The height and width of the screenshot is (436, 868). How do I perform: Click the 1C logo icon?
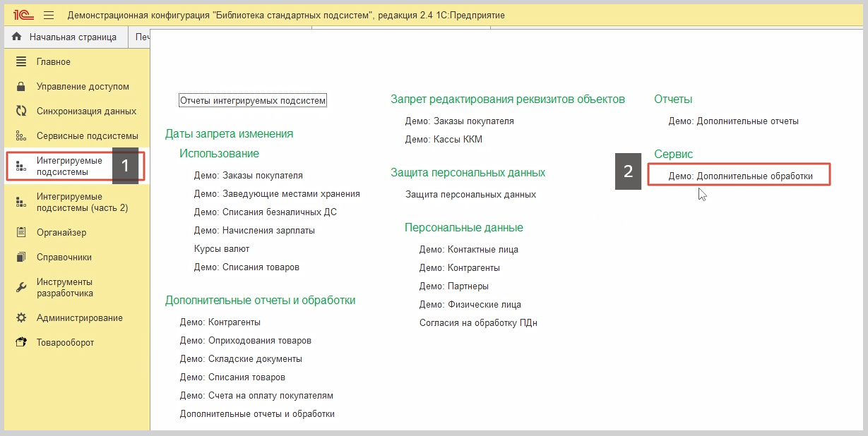[20, 15]
